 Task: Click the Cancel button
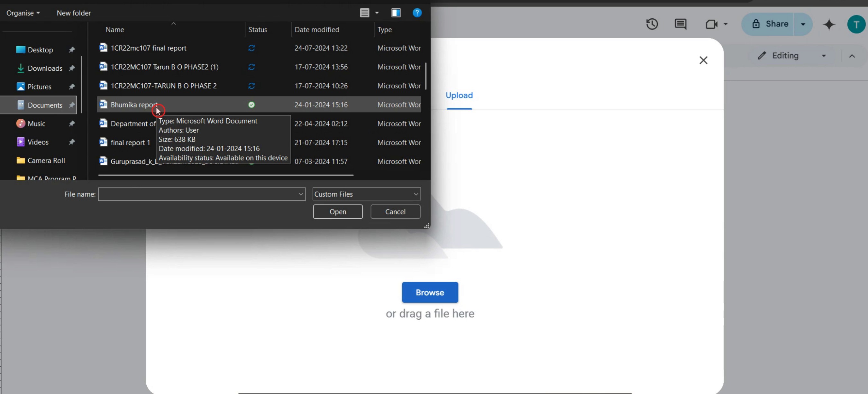[395, 212]
